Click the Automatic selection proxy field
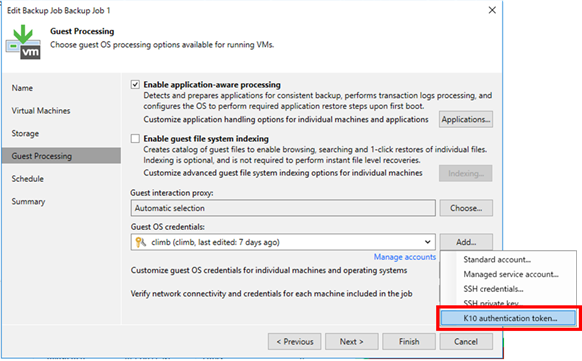The height and width of the screenshot is (361, 582). (x=283, y=208)
